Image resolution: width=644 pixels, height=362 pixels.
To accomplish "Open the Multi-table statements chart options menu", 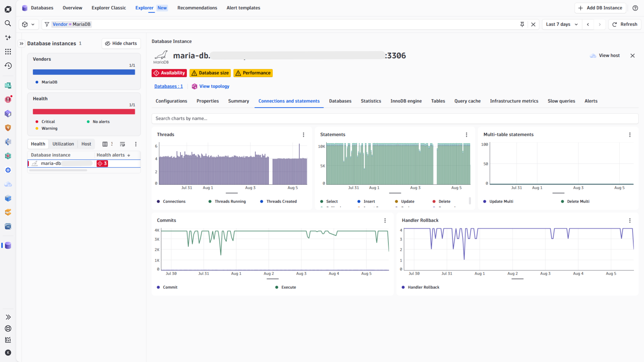I will [x=630, y=135].
